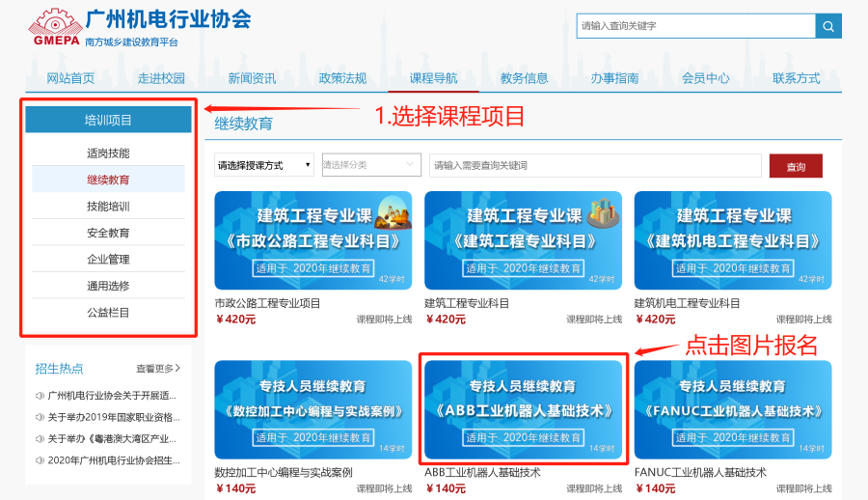868x500 pixels.
Task: Click the ABB工业机器人基础技术 course image
Action: pyautogui.click(x=523, y=409)
